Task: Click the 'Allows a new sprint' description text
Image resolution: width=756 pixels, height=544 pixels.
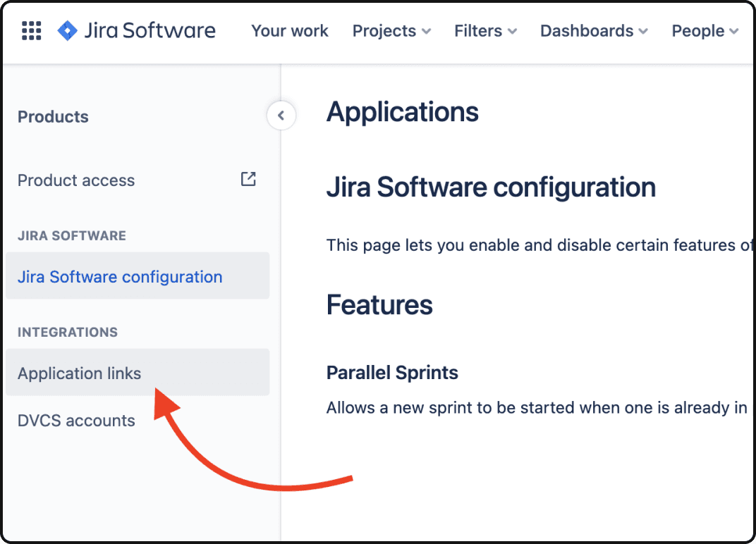Action: [x=537, y=407]
